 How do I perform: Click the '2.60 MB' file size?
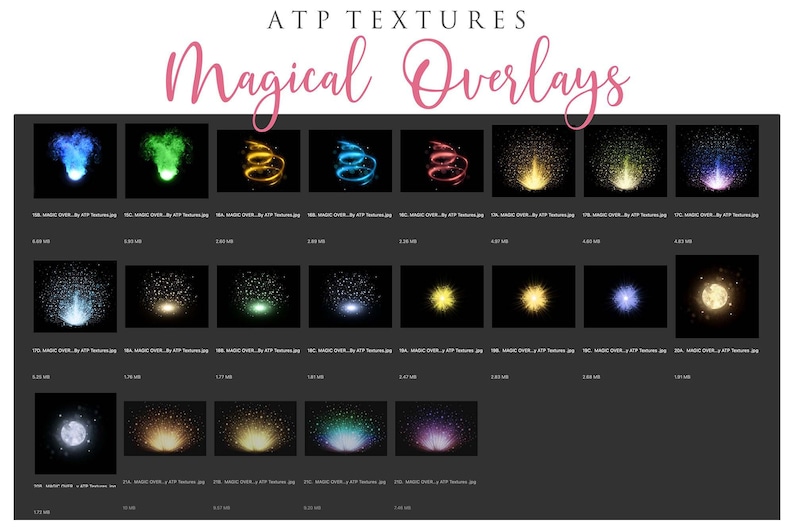[224, 241]
